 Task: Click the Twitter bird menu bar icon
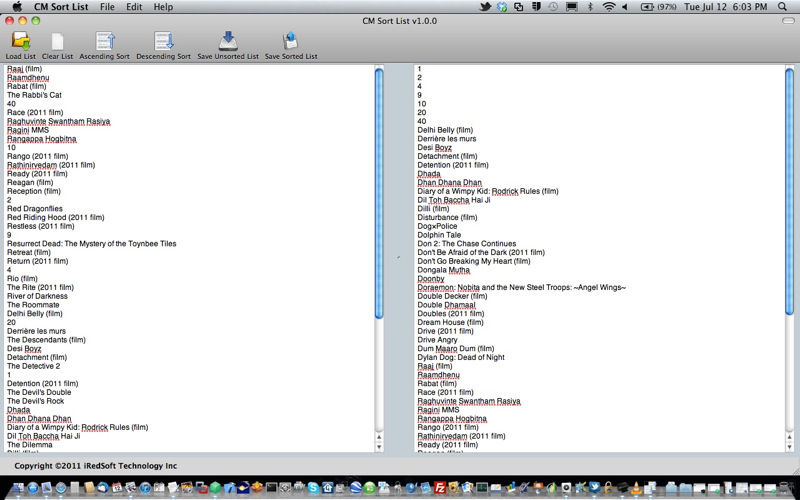(485, 7)
